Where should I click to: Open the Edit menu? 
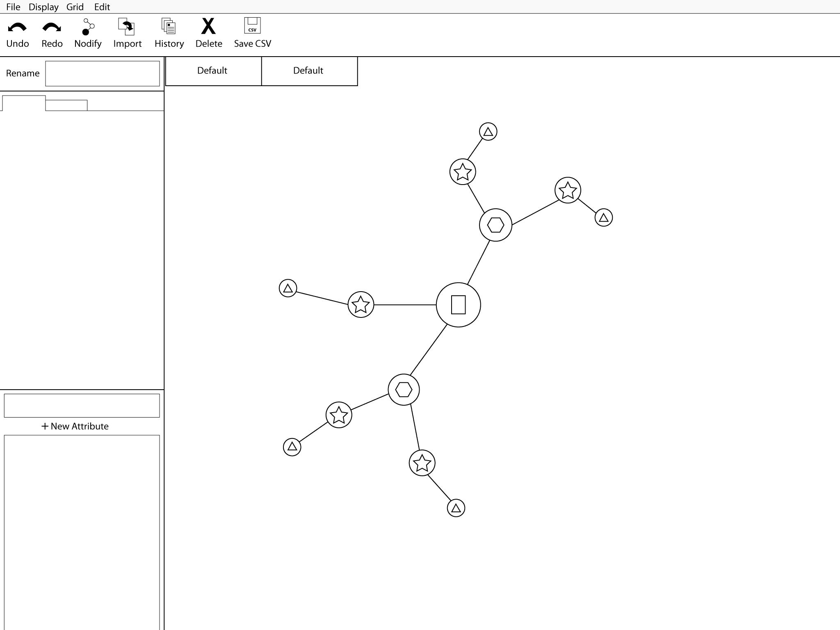(x=102, y=7)
